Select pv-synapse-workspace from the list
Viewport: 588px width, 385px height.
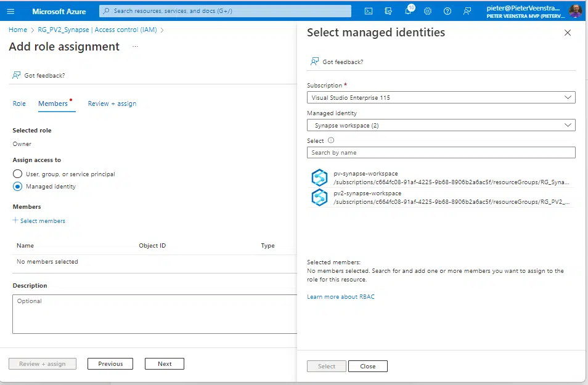pyautogui.click(x=441, y=177)
